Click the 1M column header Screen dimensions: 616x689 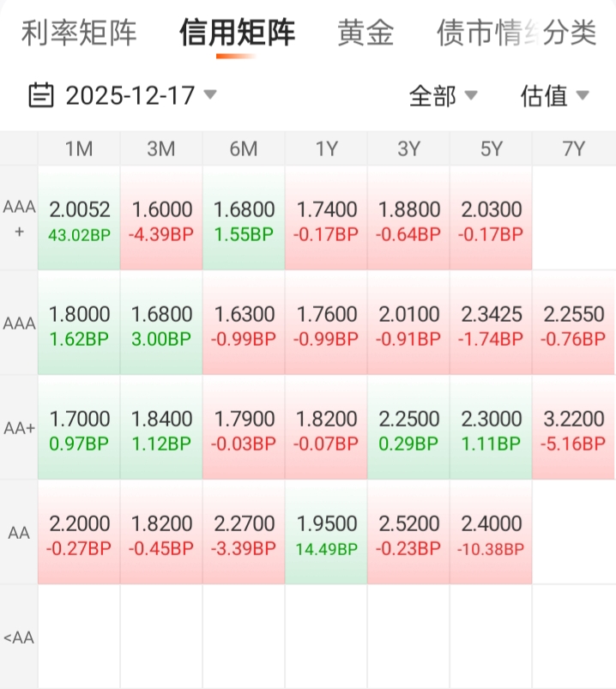(79, 148)
